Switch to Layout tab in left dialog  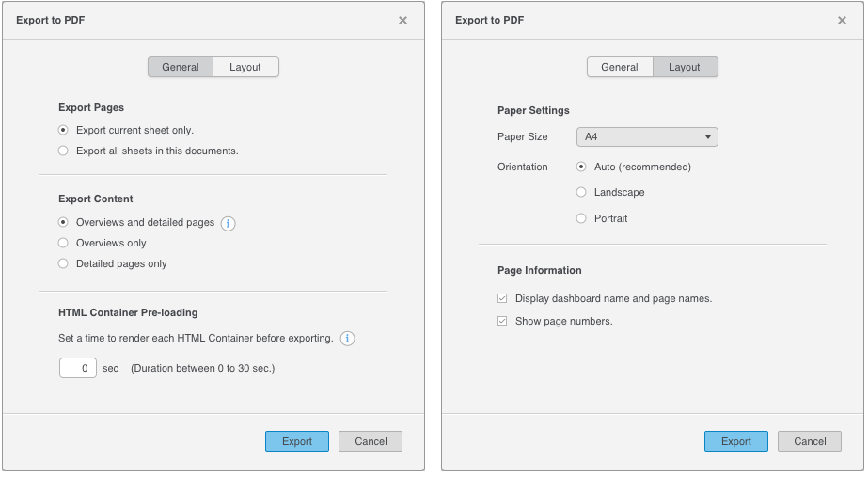245,67
